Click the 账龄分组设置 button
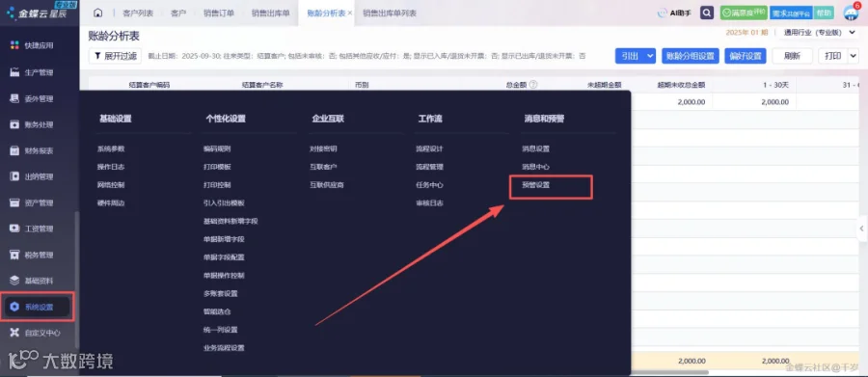This screenshot has height=377, width=868. pos(690,56)
